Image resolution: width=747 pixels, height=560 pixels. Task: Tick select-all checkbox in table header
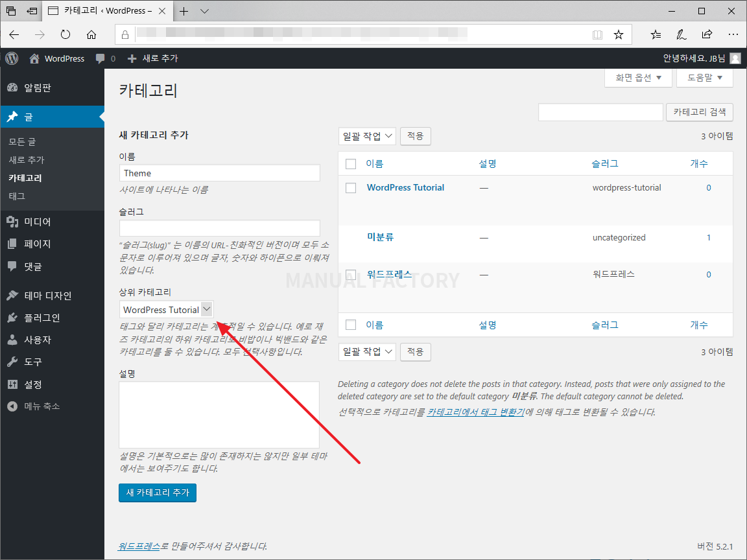pos(351,164)
